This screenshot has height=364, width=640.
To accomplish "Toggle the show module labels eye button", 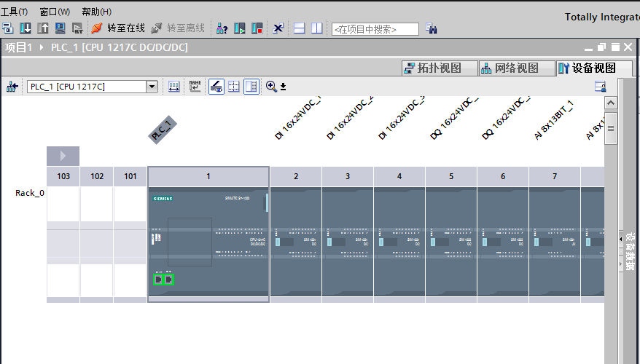I will (216, 87).
